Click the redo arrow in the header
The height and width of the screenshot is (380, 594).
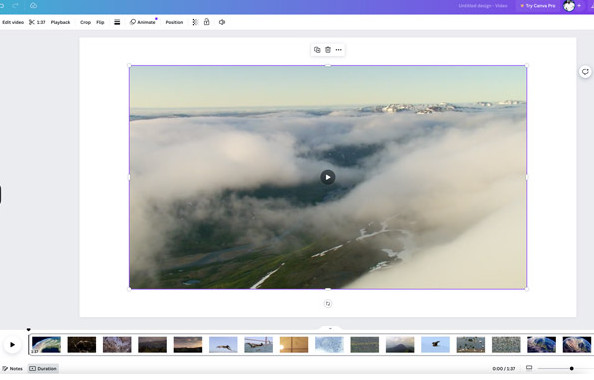(16, 5)
